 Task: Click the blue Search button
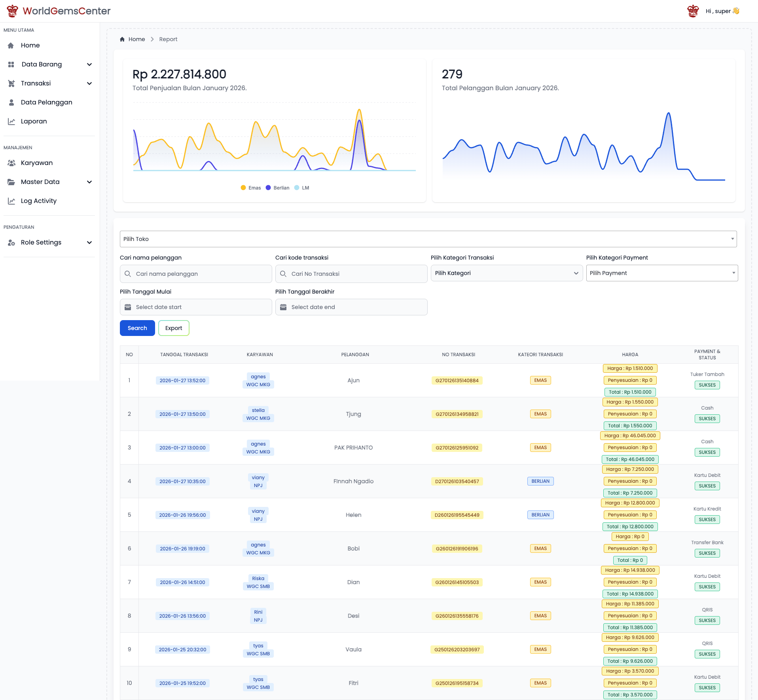137,328
